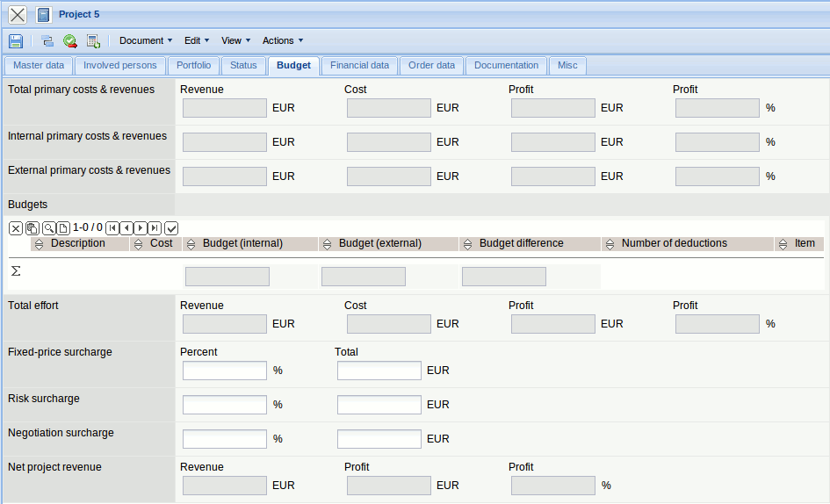
Task: Click the blank page icon in Budgets toolbar
Action: pyautogui.click(x=63, y=228)
